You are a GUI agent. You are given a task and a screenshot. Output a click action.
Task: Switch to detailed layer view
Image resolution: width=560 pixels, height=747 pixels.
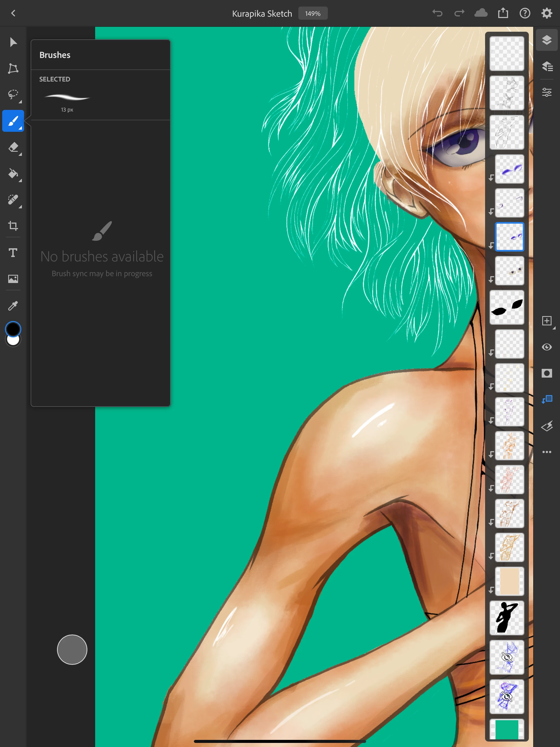click(547, 66)
